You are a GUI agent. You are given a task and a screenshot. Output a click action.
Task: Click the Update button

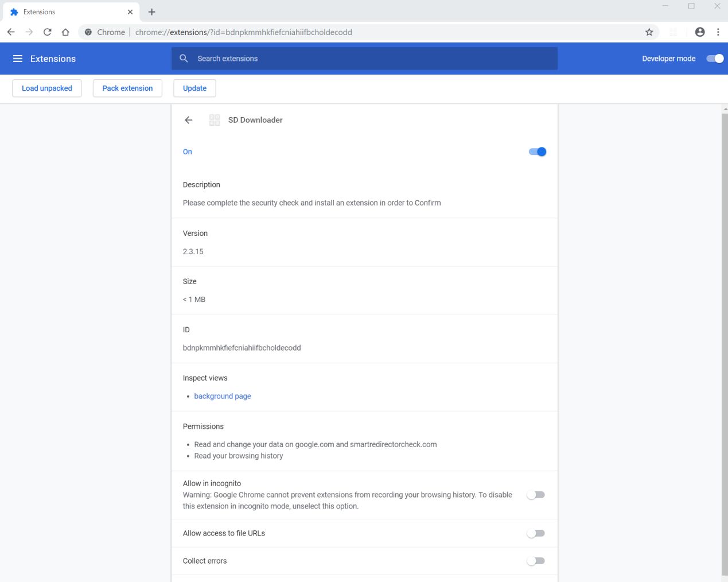click(x=194, y=88)
